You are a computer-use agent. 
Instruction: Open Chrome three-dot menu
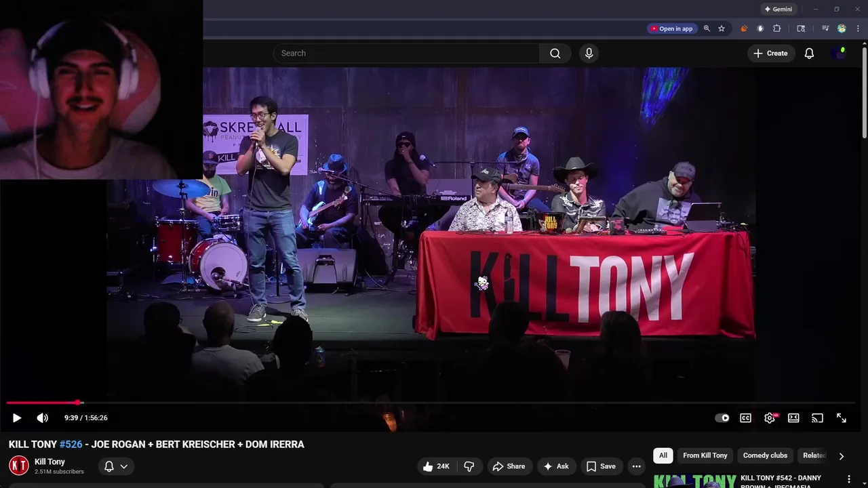coord(858,28)
